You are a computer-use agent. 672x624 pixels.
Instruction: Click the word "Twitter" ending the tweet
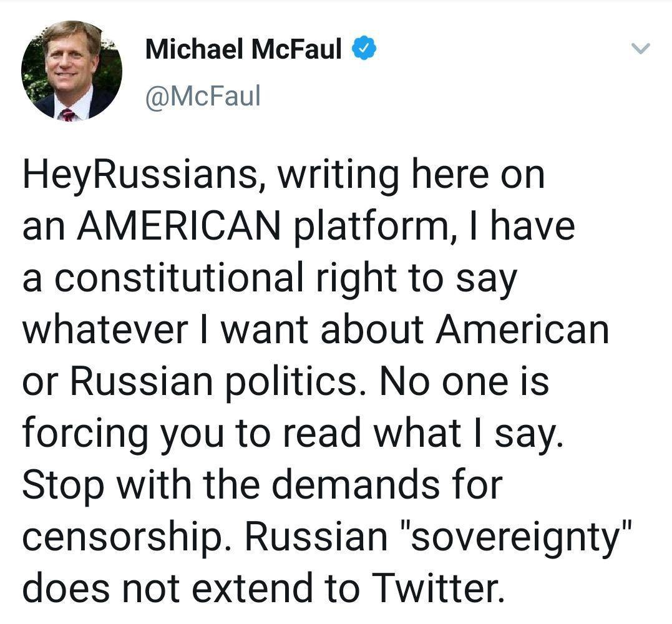436,587
